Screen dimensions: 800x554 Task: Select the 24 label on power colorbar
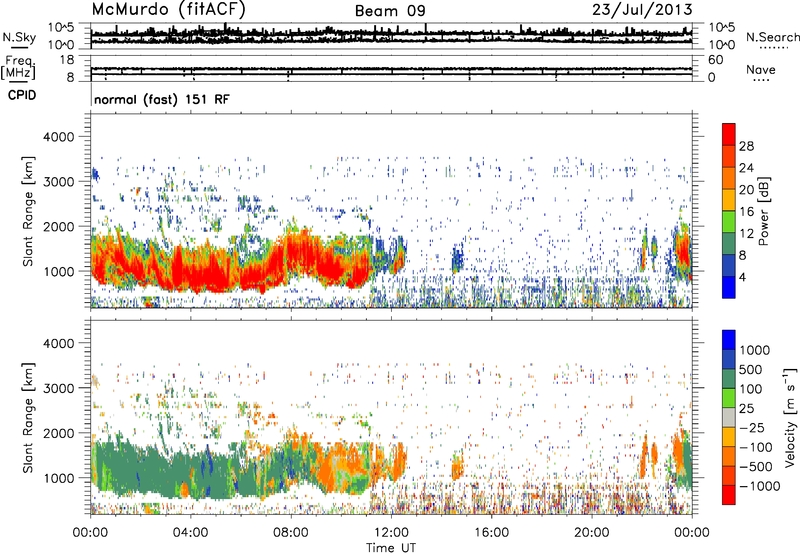[x=746, y=168]
